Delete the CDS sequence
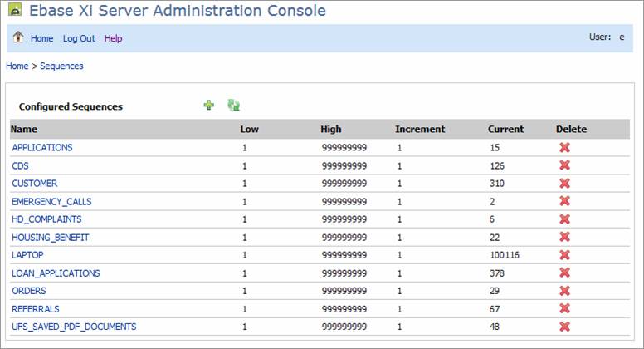Viewport: 644px width, 349px height. click(565, 165)
